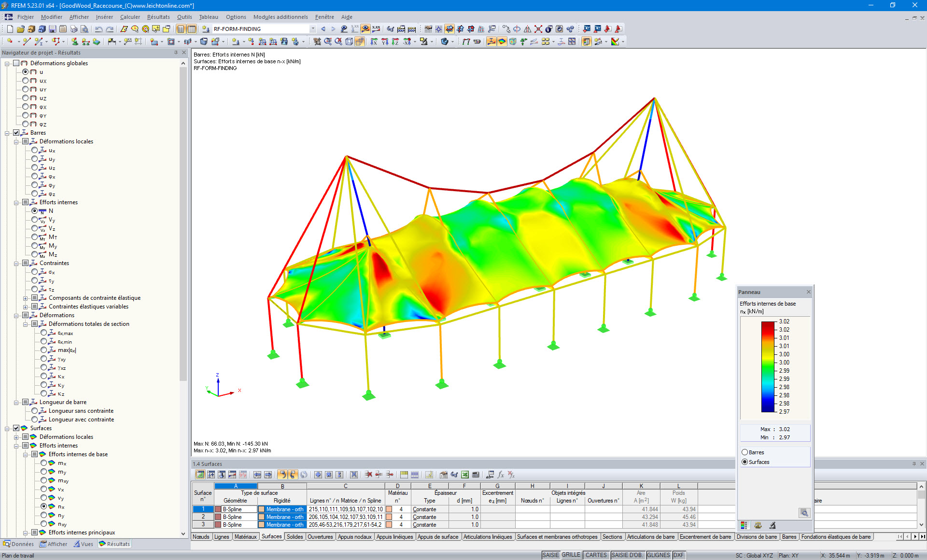Toggle the Déformations globales checkbox
The height and width of the screenshot is (560, 927).
(x=16, y=63)
